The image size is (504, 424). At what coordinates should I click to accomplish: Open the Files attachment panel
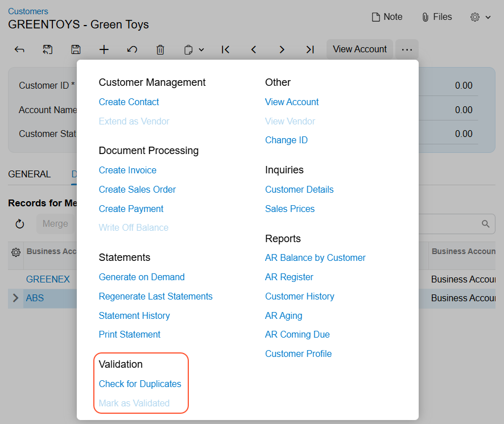click(x=437, y=16)
